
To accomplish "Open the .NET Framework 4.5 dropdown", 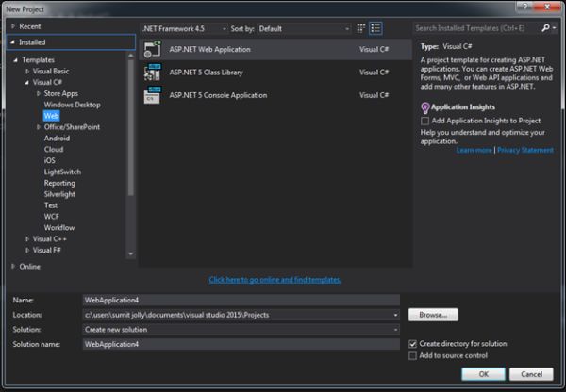I will tap(184, 29).
